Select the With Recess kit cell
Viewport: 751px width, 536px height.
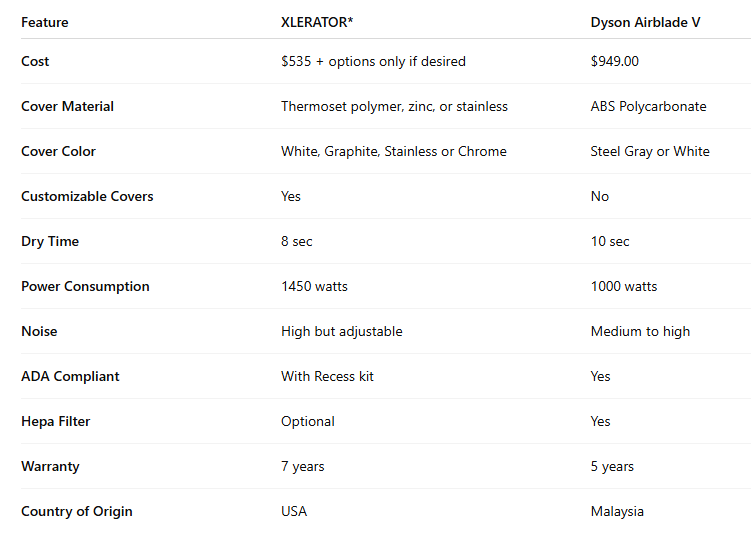327,376
